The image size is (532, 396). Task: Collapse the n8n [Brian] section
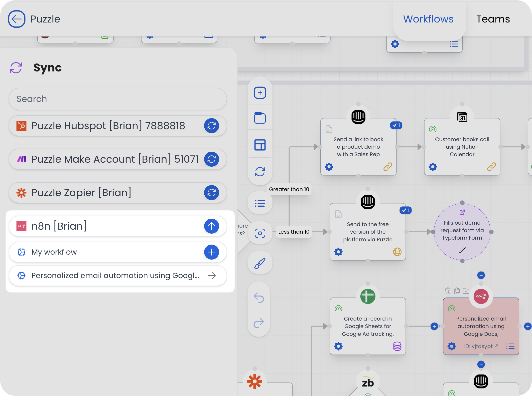coord(211,226)
